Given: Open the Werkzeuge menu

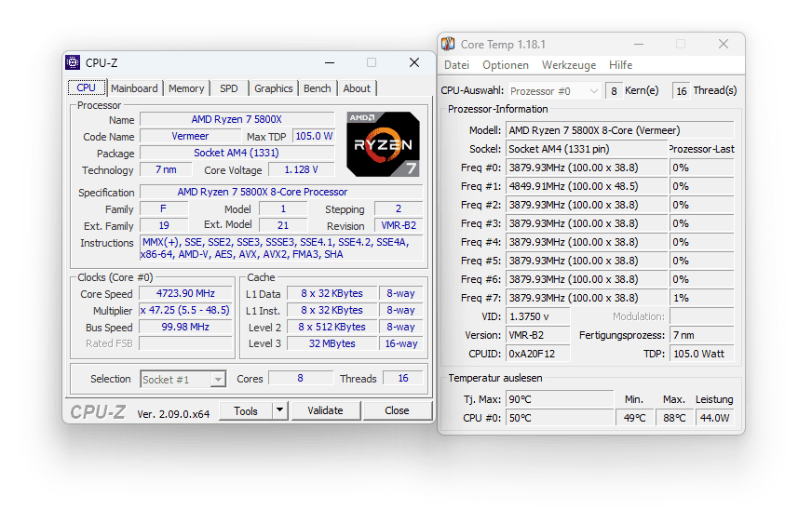Looking at the screenshot, I should coord(569,65).
